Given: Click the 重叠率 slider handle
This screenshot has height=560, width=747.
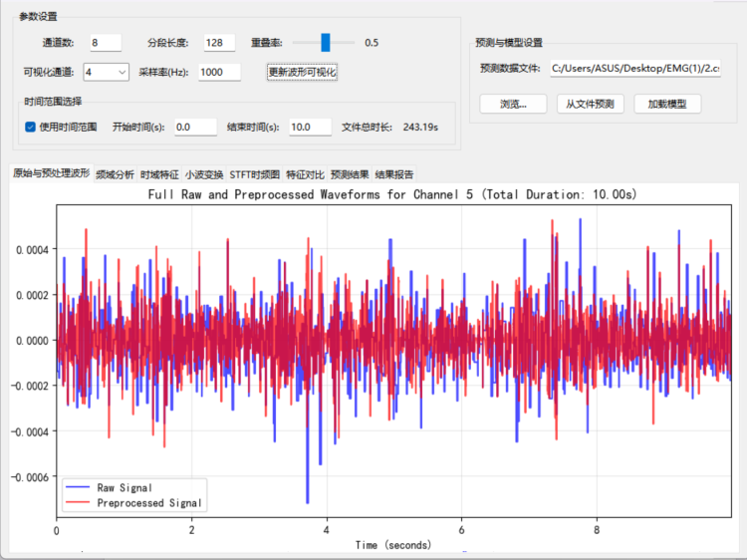Looking at the screenshot, I should [x=325, y=42].
